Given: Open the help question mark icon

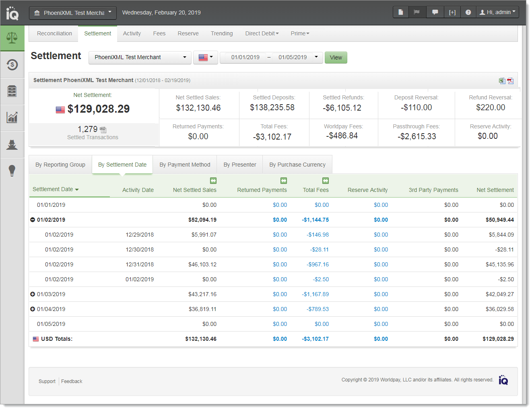Looking at the screenshot, I should [468, 12].
